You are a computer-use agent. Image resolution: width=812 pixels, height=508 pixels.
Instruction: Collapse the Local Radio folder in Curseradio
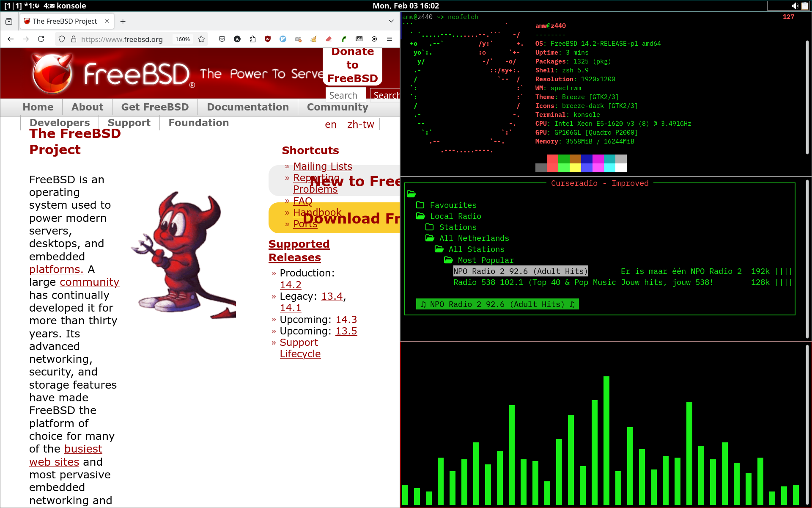(420, 216)
